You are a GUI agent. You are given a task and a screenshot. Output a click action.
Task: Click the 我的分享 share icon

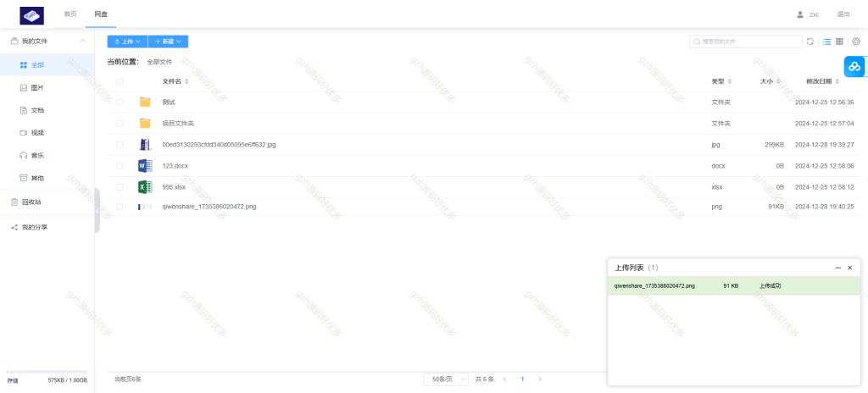(14, 227)
